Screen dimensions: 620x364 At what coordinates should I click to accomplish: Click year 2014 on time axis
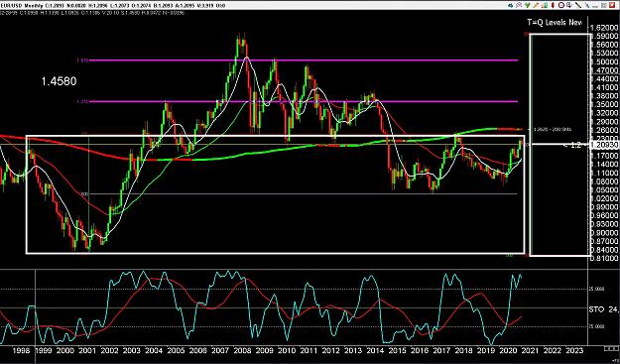[x=375, y=350]
